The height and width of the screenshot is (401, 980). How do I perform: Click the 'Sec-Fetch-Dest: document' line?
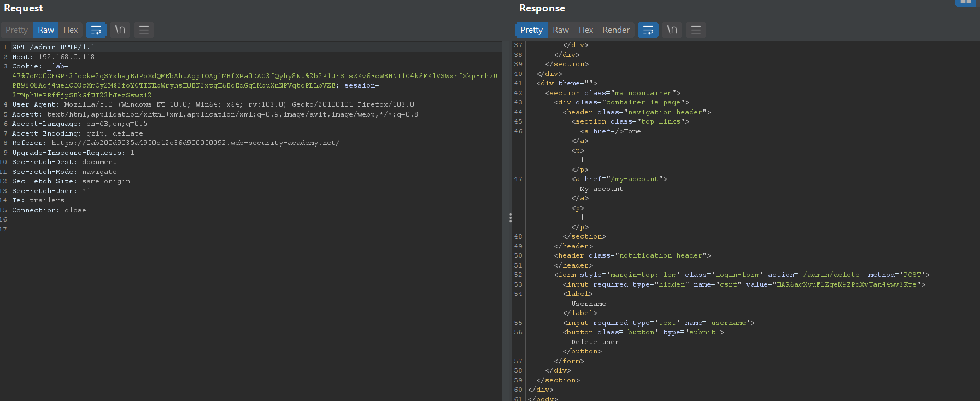(64, 162)
